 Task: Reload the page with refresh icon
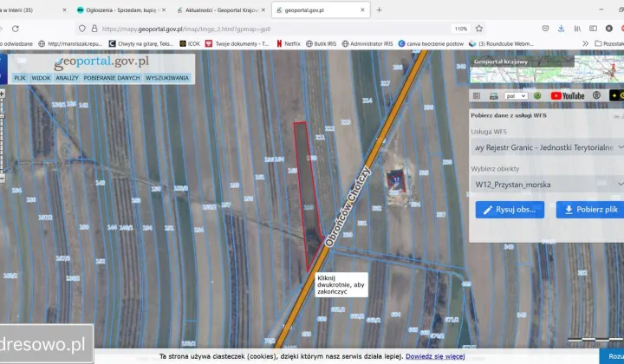[x=16, y=29]
